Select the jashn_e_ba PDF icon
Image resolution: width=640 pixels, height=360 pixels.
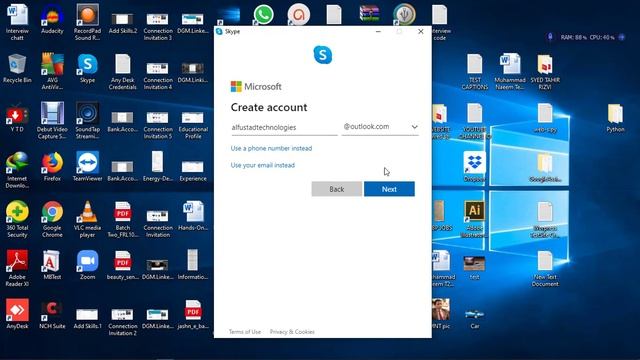(193, 314)
